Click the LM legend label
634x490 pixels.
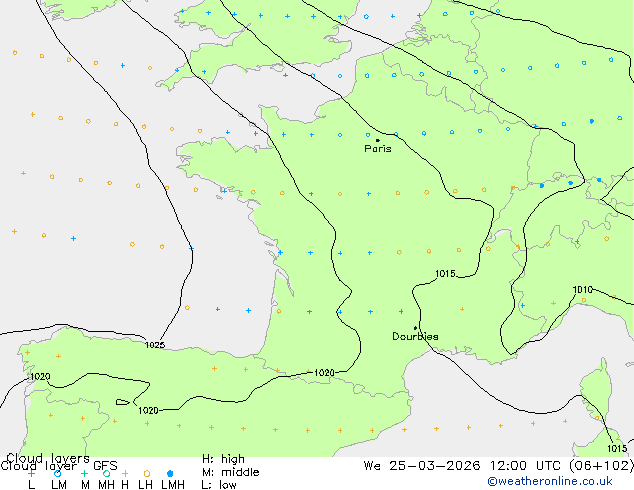pos(59,484)
